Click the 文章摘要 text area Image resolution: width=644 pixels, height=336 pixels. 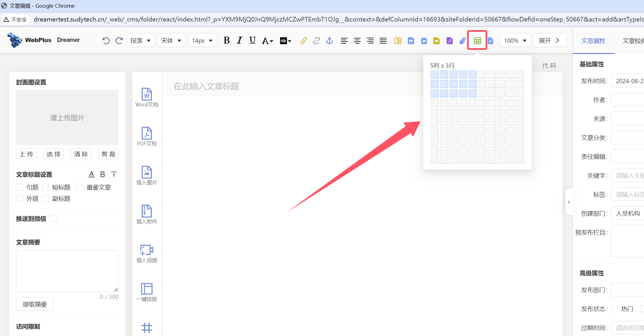pyautogui.click(x=67, y=271)
